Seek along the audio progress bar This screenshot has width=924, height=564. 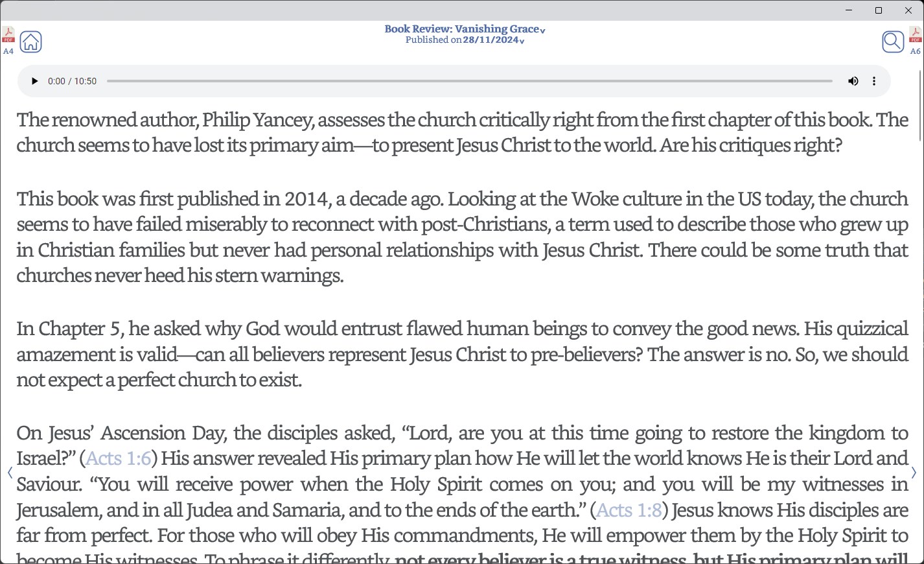[470, 81]
